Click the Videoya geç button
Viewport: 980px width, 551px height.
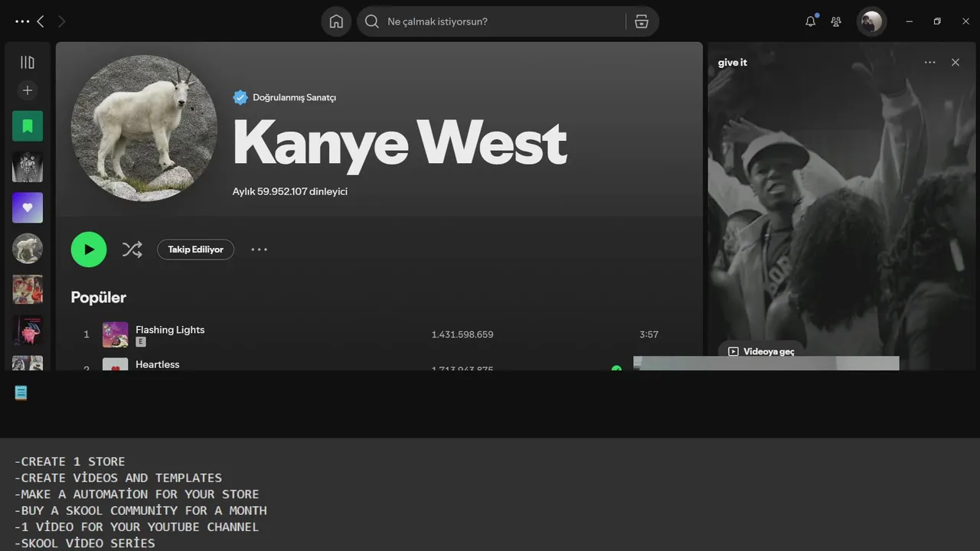761,351
